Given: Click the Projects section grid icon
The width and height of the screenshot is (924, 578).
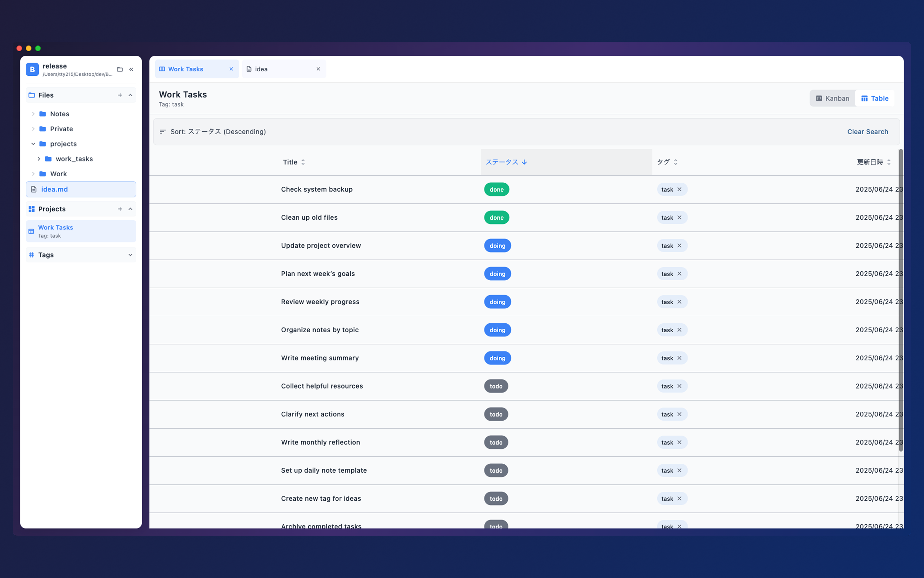Looking at the screenshot, I should click(32, 209).
